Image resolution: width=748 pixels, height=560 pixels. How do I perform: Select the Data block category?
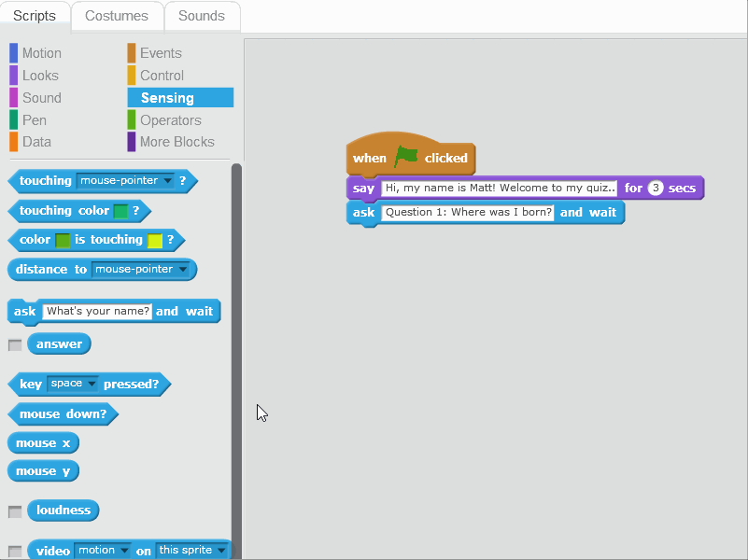click(x=31, y=142)
